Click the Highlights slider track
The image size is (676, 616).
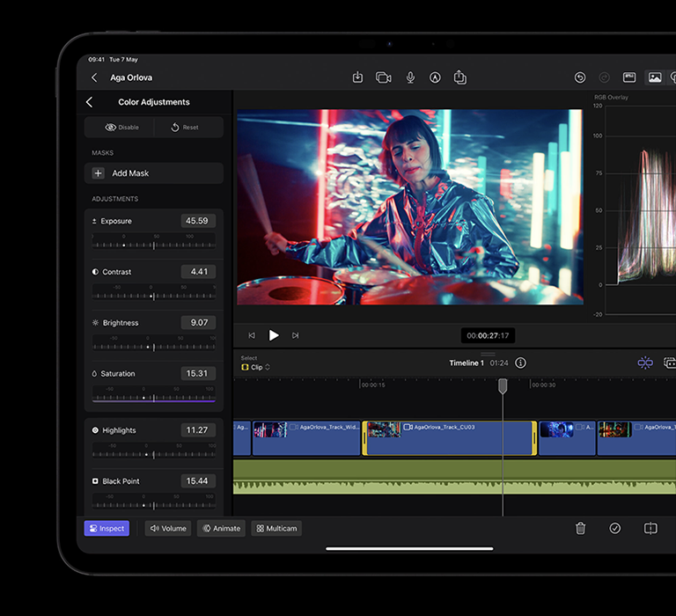point(154,451)
